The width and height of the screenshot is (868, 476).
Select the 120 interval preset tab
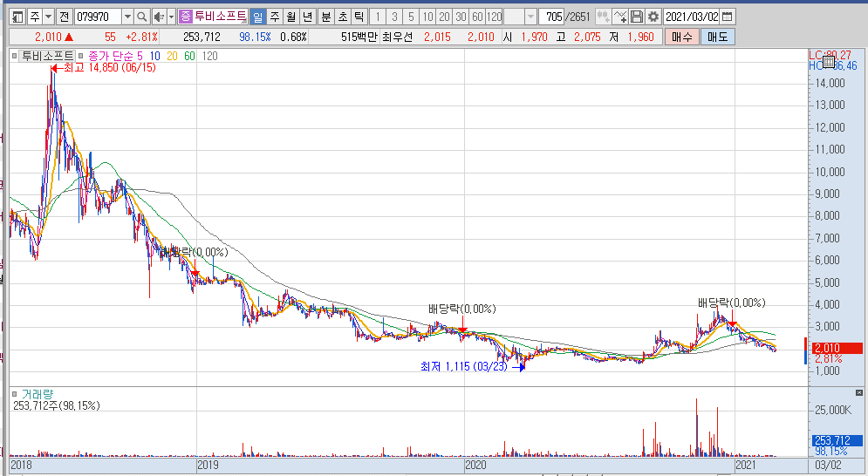point(495,17)
